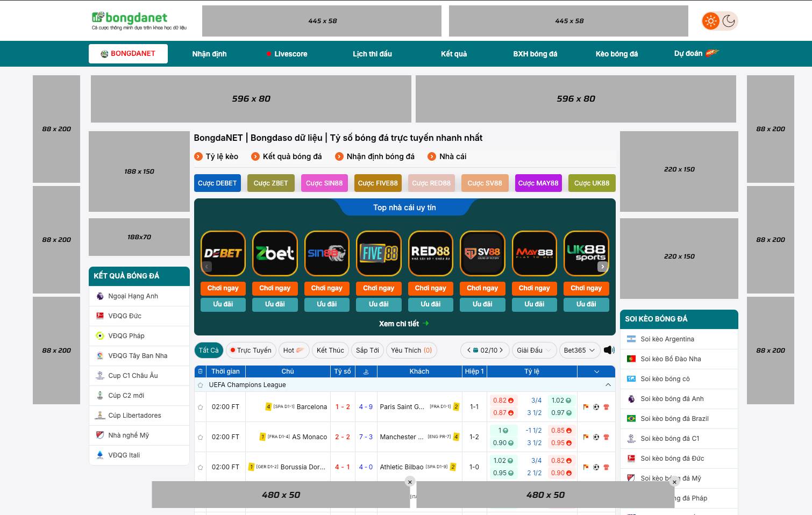Screen dimensions: 812x515
Task: Click the Cược SIN88 button
Action: point(324,183)
